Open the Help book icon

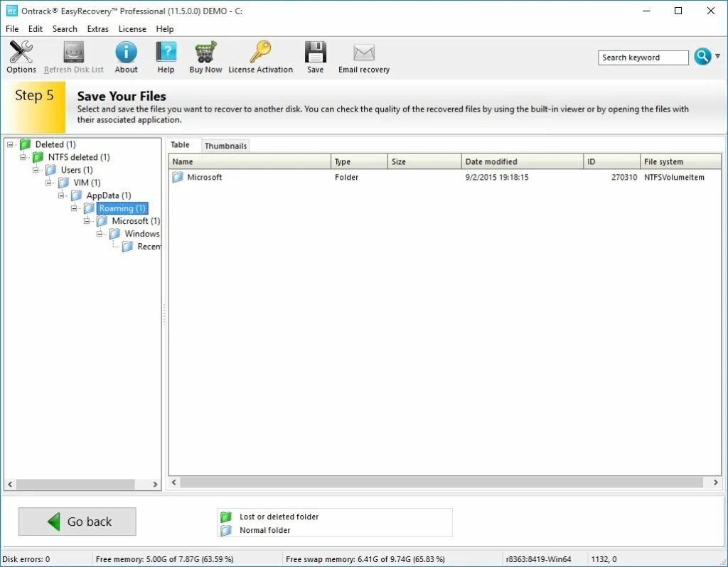tap(166, 57)
